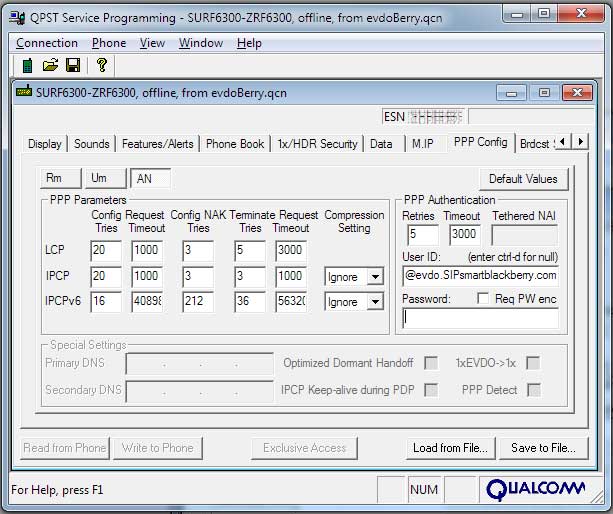Click the User ID field
The image size is (613, 514).
(480, 276)
